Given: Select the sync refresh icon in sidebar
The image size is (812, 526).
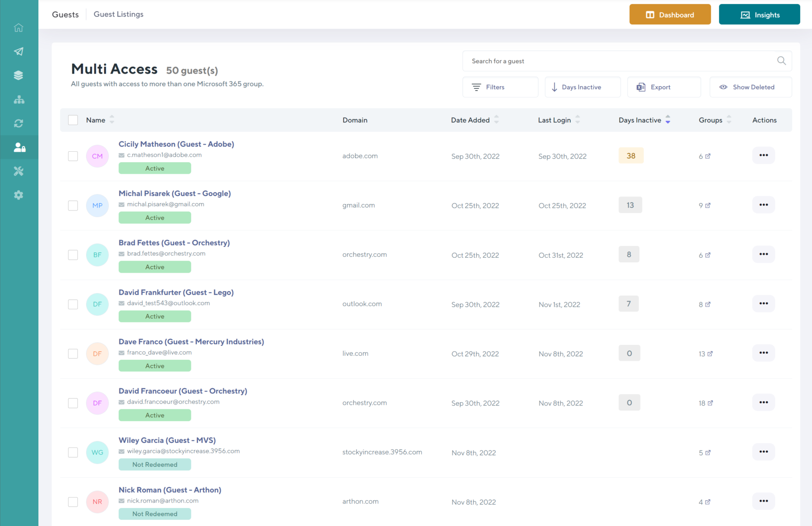Looking at the screenshot, I should click(19, 123).
